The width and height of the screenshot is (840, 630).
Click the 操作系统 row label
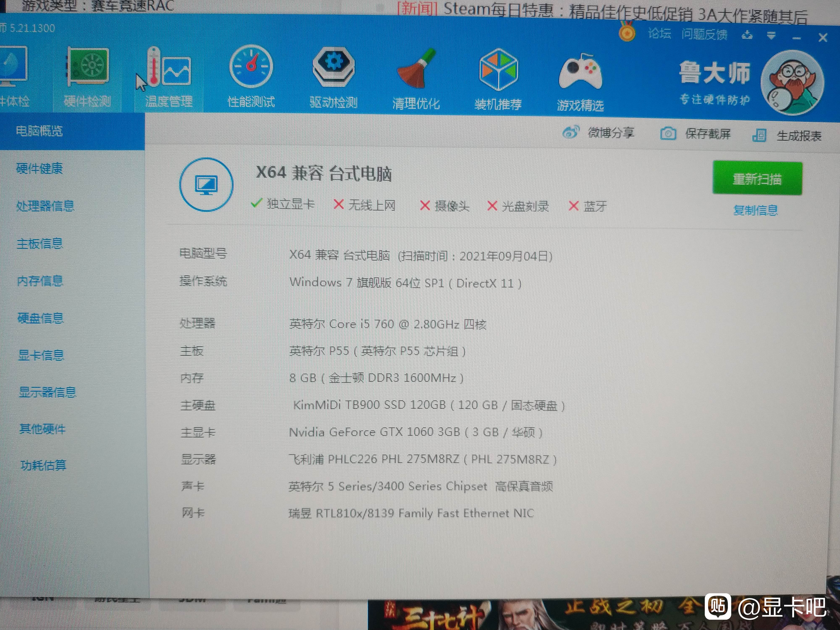203,281
